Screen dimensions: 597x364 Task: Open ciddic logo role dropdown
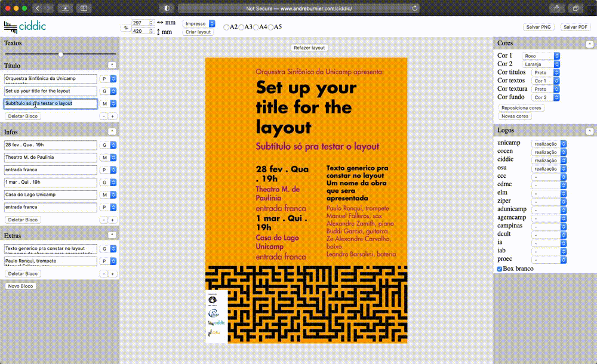point(549,161)
